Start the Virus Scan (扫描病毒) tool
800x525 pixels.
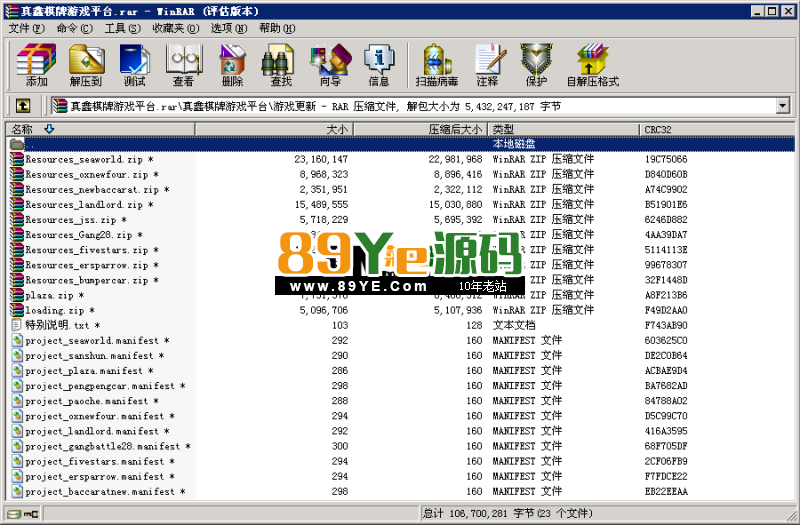point(437,65)
